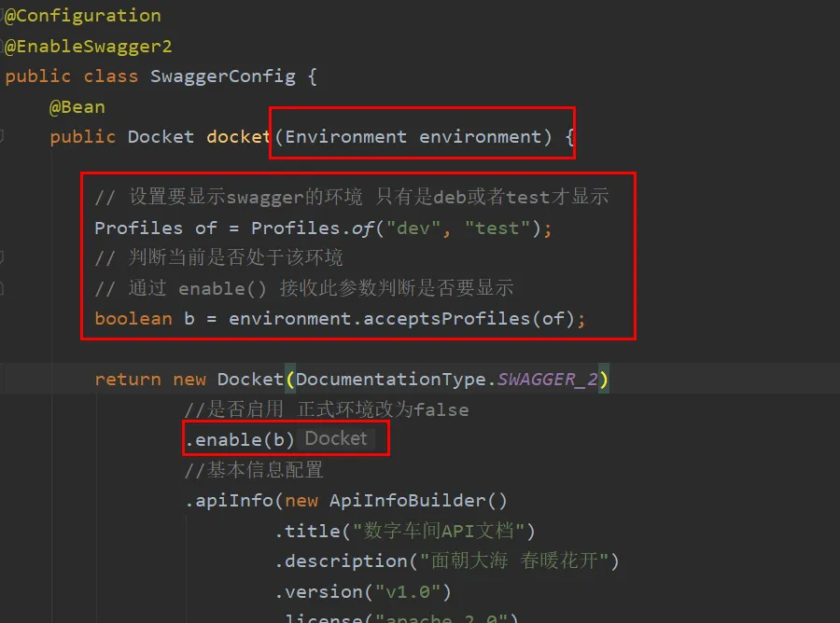Click the .apiInfo( method call

point(234,501)
